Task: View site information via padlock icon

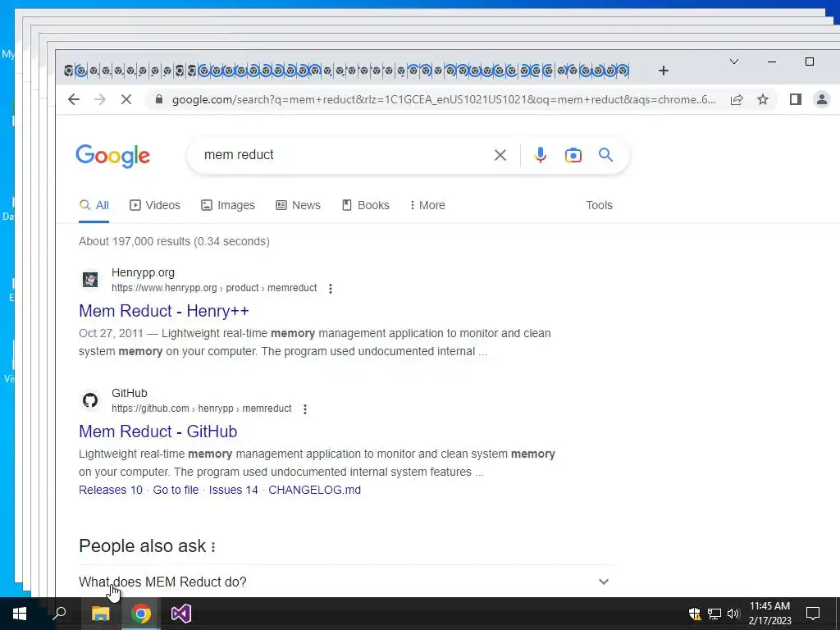Action: [158, 99]
